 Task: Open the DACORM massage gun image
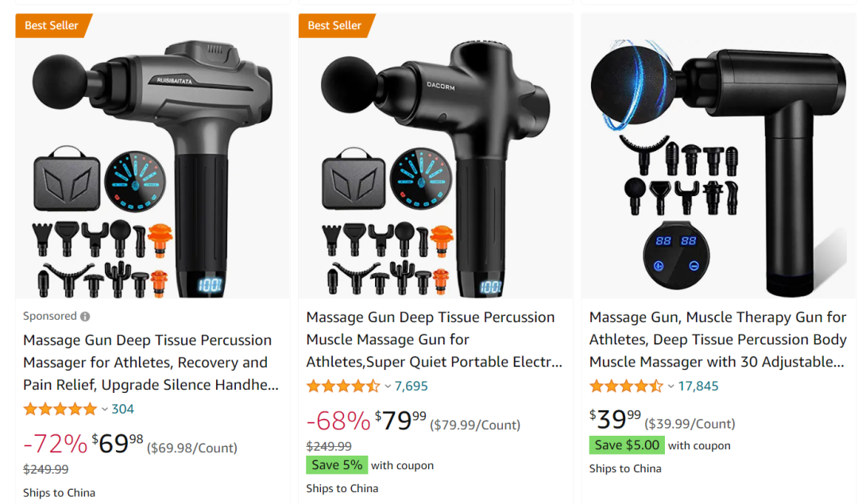click(435, 156)
